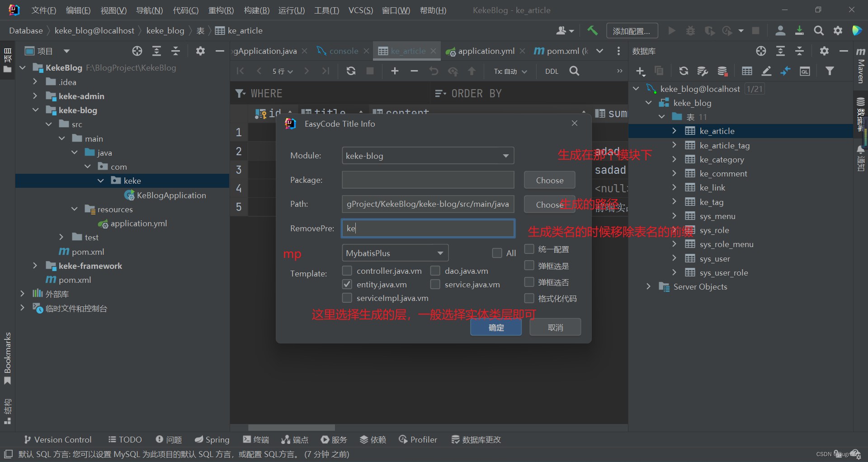Open the Spring tool window tab
868x462 pixels.
coord(212,439)
